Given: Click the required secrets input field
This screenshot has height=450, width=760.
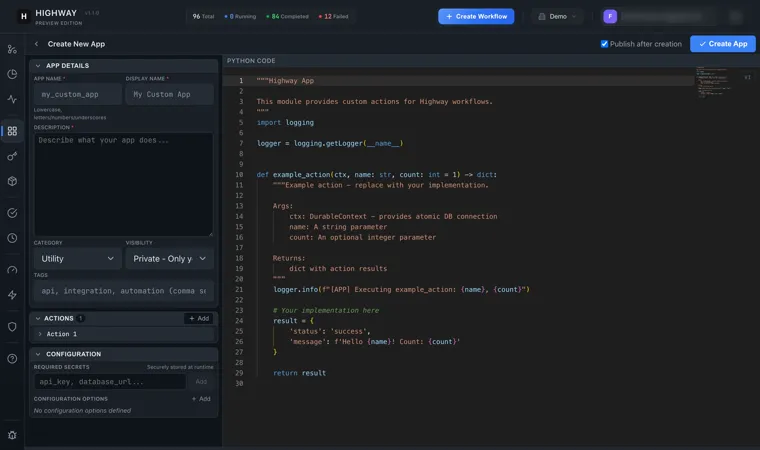Looking at the screenshot, I should [x=110, y=382].
